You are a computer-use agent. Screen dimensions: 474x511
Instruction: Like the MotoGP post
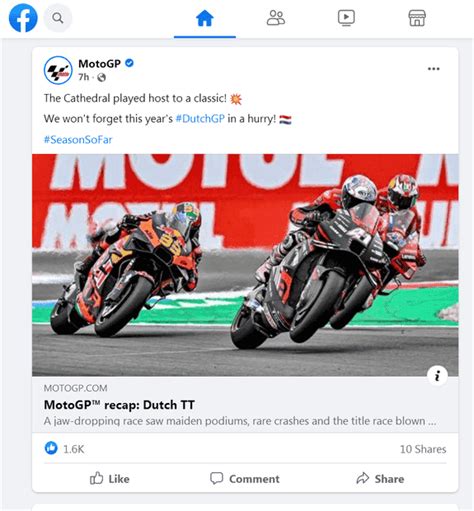coord(110,479)
